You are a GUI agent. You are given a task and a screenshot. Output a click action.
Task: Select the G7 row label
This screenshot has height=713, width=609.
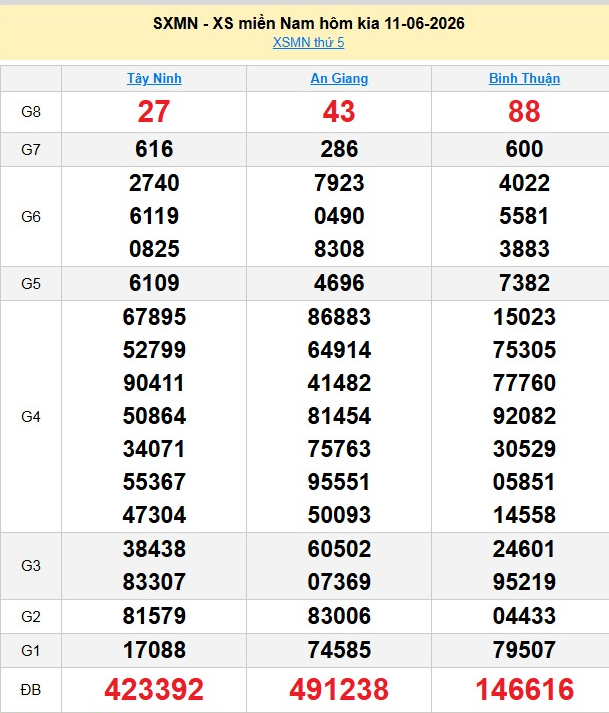[x=31, y=150]
